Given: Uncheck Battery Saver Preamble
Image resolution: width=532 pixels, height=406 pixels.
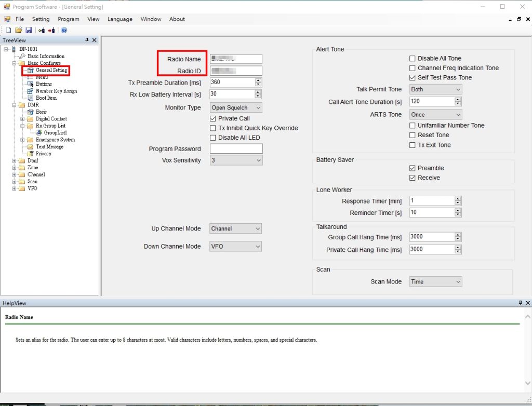Looking at the screenshot, I should click(x=412, y=168).
